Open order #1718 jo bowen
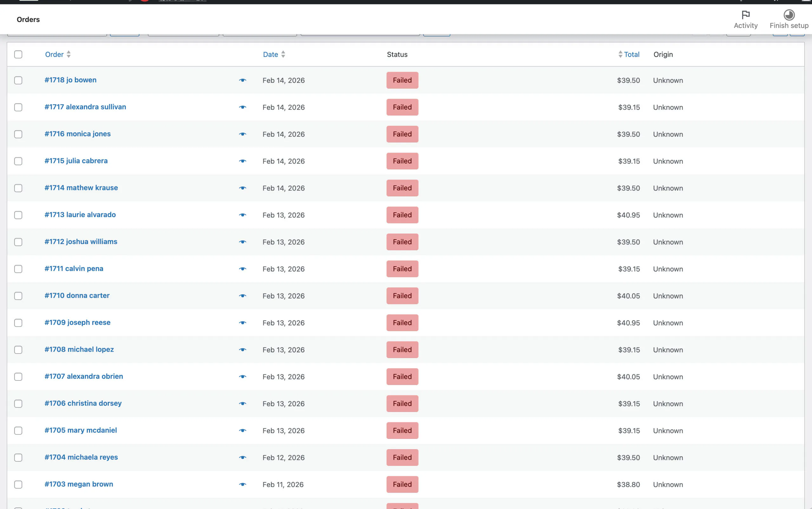Image resolution: width=812 pixels, height=509 pixels. click(70, 80)
